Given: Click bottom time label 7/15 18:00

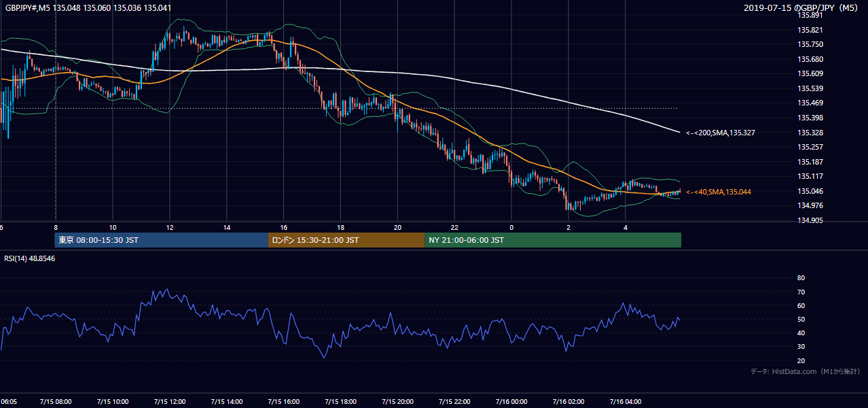Looking at the screenshot, I should pyautogui.click(x=341, y=401).
